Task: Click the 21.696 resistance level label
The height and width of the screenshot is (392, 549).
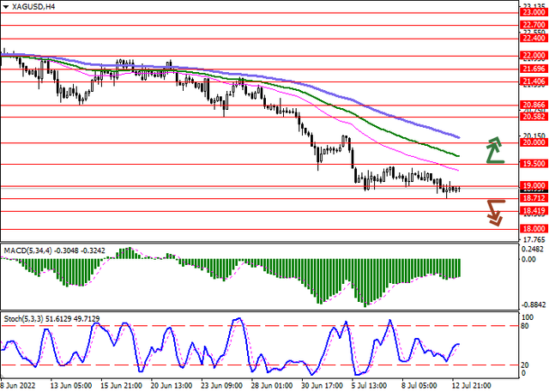Action: point(533,69)
